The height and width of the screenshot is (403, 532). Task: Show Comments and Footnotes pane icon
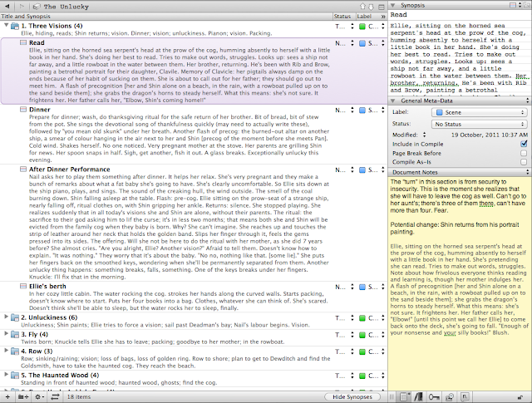click(465, 396)
